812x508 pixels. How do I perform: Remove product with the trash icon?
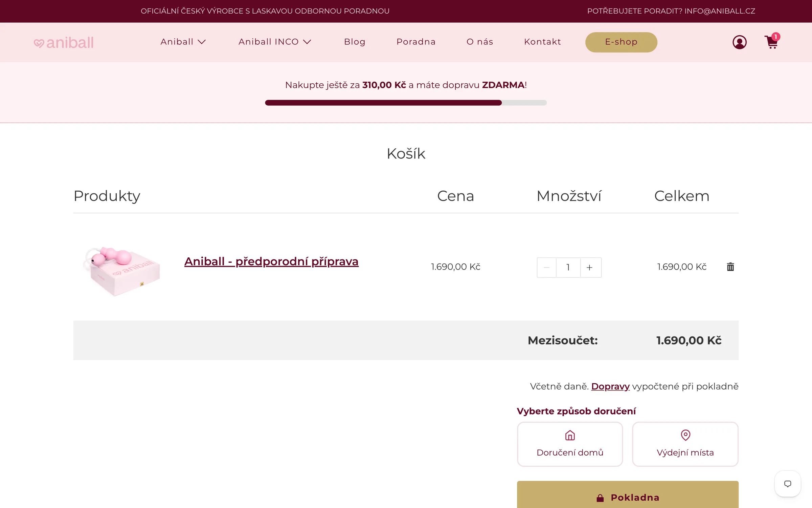tap(730, 267)
